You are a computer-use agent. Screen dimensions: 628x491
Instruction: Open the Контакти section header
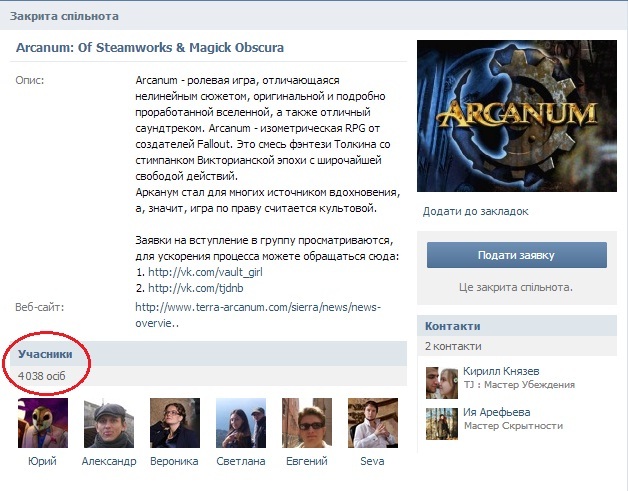pos(517,326)
